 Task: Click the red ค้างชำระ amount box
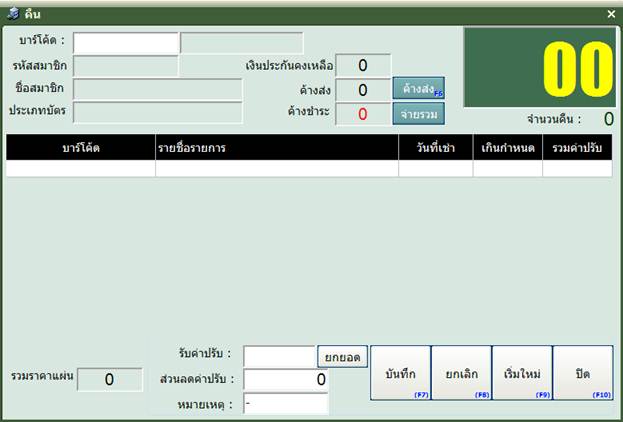point(362,113)
